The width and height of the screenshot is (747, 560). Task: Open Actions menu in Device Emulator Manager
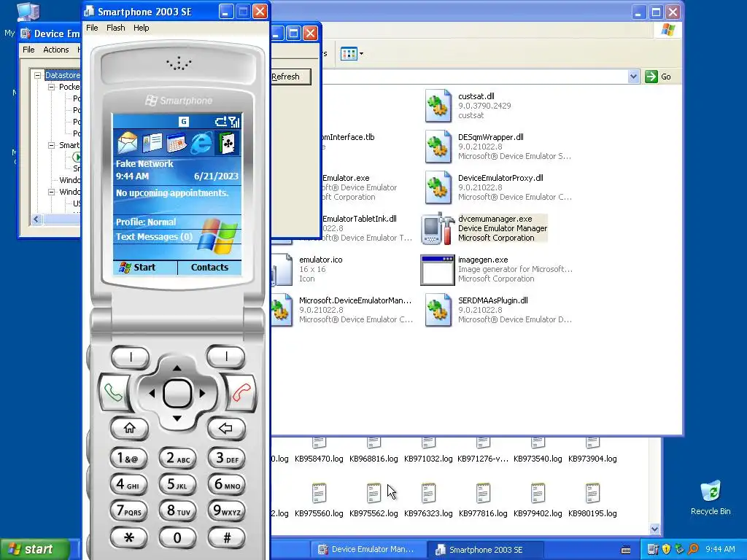coord(55,50)
